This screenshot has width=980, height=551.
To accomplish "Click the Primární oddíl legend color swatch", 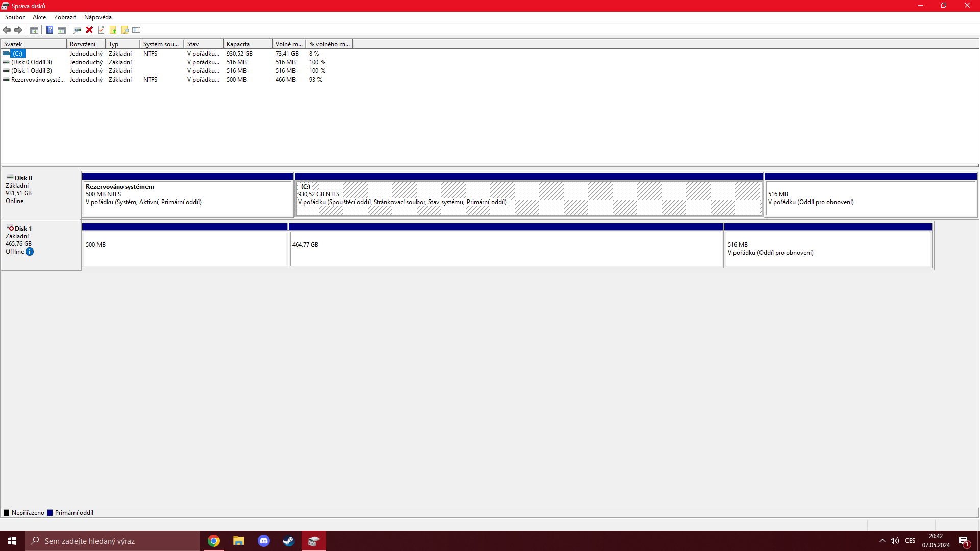I will (x=50, y=513).
